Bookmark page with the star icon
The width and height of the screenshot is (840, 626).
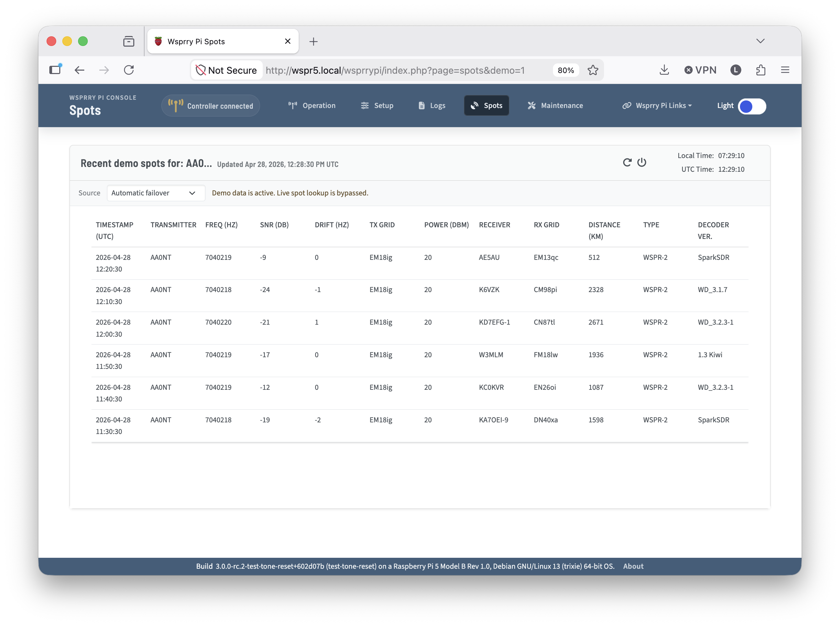pos(593,70)
